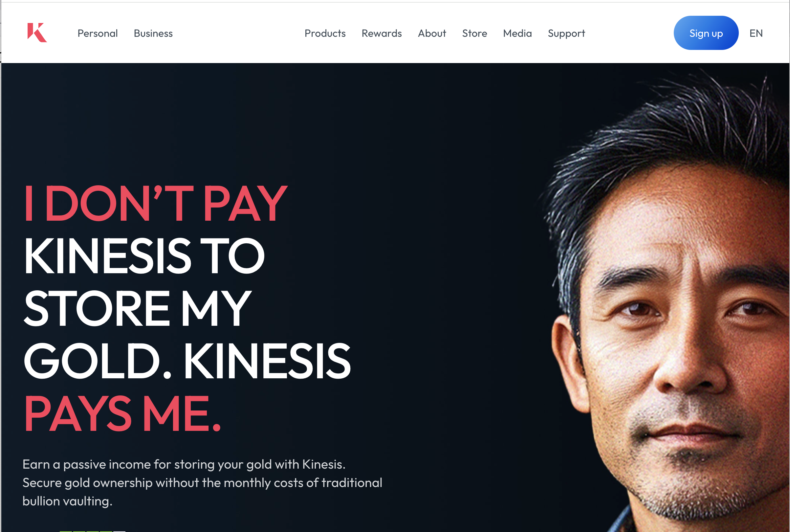Viewport: 790px width, 532px height.
Task: Open the Media menu
Action: click(517, 33)
